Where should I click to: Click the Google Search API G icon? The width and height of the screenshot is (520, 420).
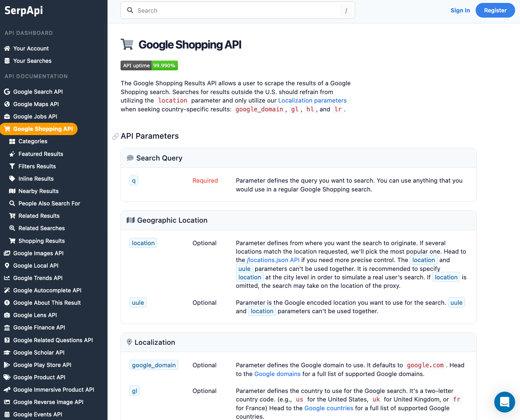coord(7,92)
